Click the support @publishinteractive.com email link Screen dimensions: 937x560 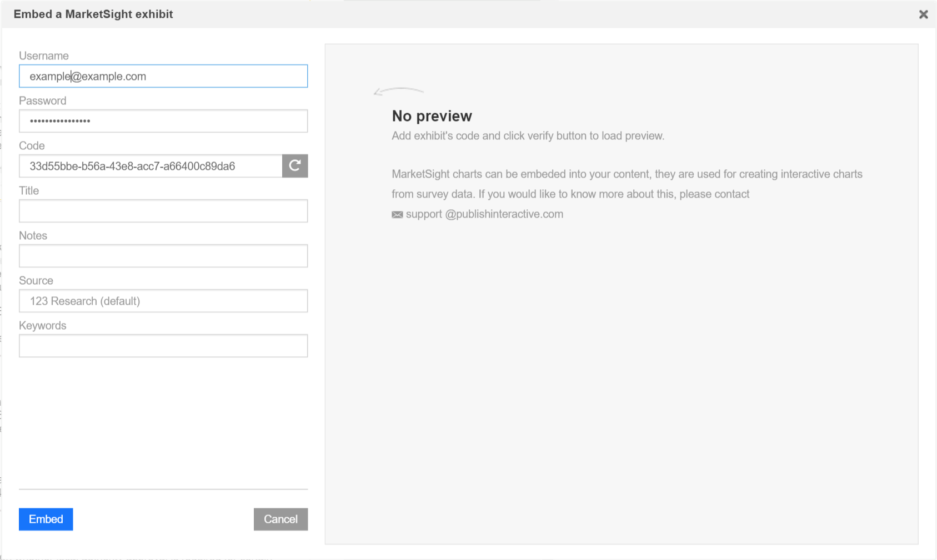(x=484, y=214)
